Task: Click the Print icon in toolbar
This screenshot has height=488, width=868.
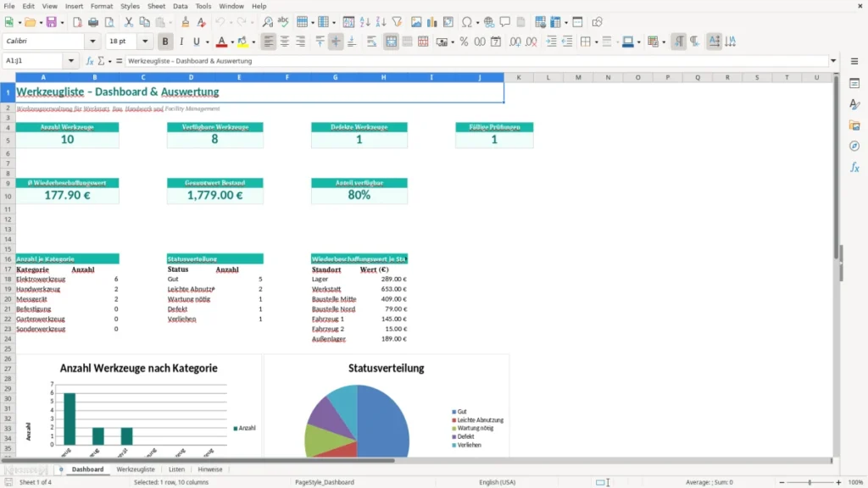Action: coord(93,22)
